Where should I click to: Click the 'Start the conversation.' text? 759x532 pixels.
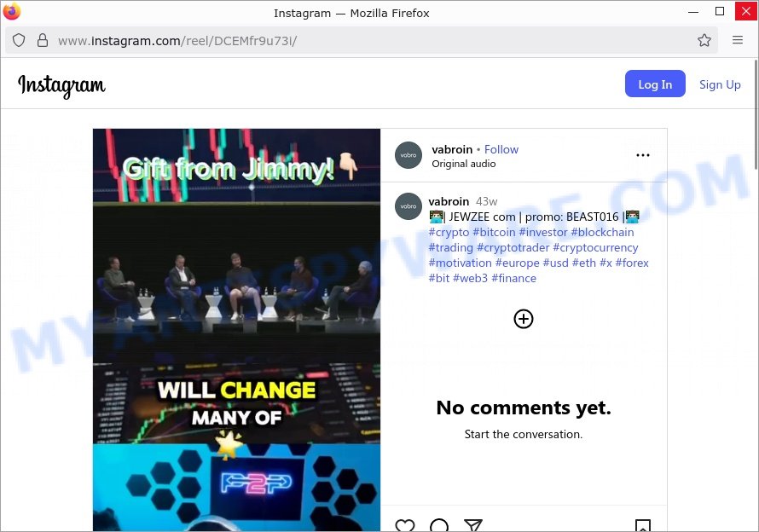(x=524, y=434)
